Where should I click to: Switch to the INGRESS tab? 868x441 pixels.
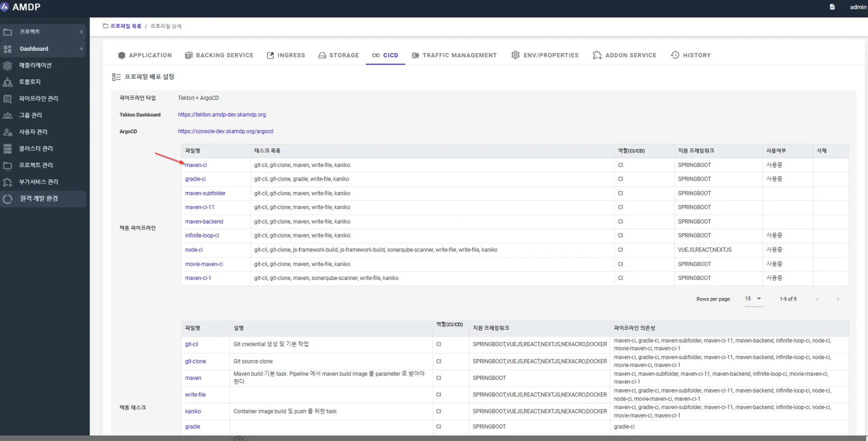286,55
